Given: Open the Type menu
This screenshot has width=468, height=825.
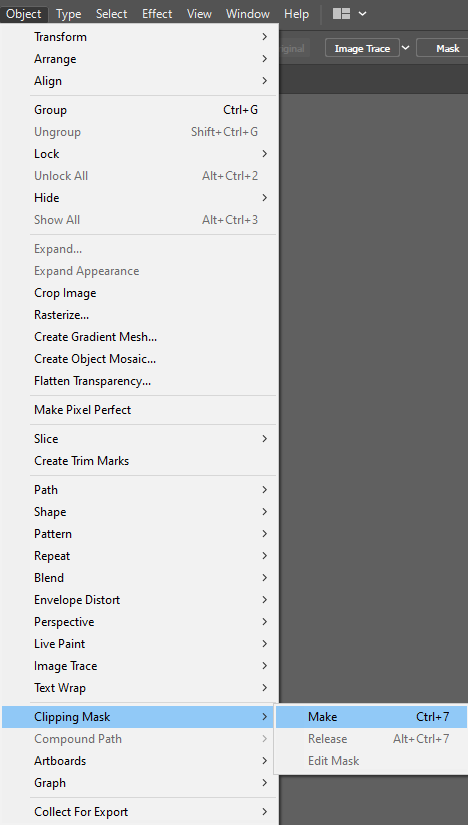Looking at the screenshot, I should pyautogui.click(x=68, y=14).
